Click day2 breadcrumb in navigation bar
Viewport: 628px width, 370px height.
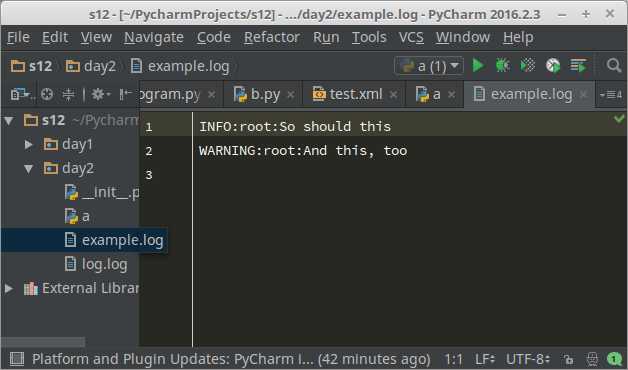[91, 66]
